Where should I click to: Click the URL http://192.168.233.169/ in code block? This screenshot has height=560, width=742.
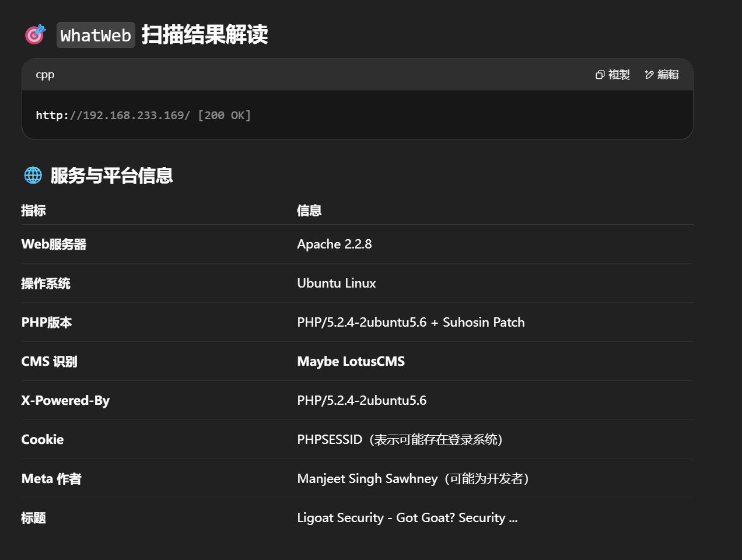point(113,115)
